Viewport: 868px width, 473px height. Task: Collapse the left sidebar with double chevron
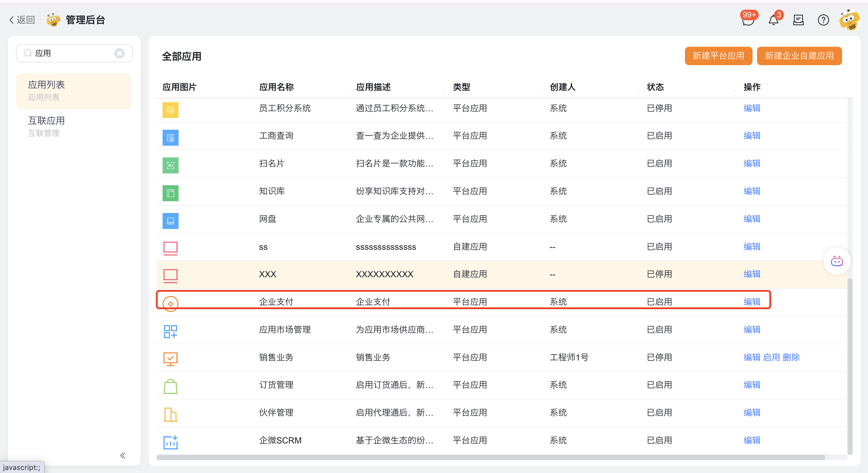[x=123, y=456]
